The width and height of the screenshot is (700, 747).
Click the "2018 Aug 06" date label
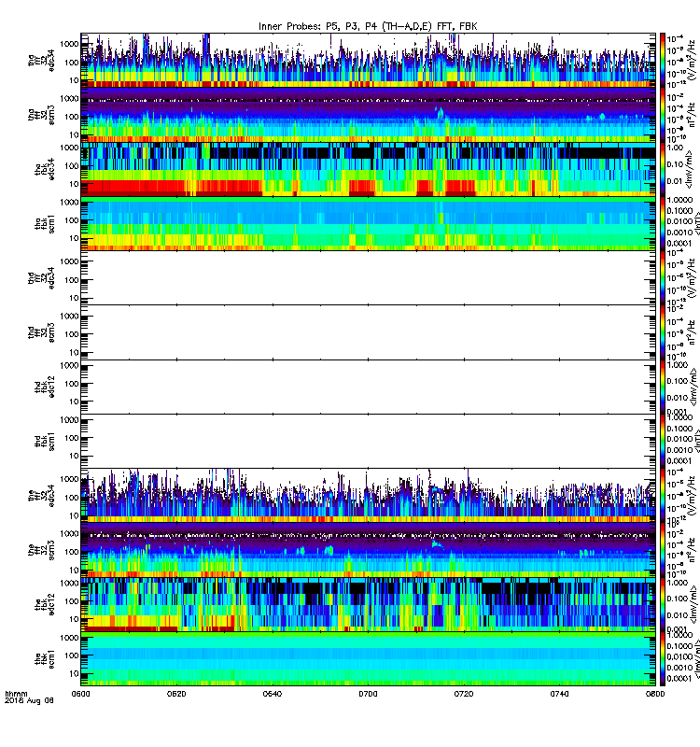[x=29, y=700]
